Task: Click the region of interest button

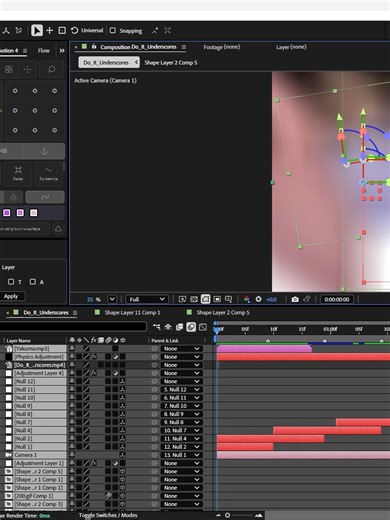Action: pyautogui.click(x=217, y=299)
